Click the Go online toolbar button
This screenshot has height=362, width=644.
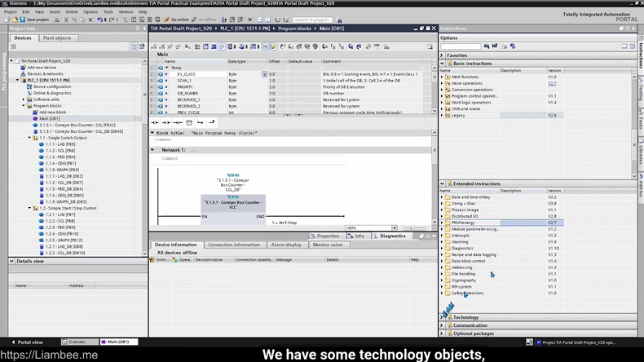click(x=178, y=20)
